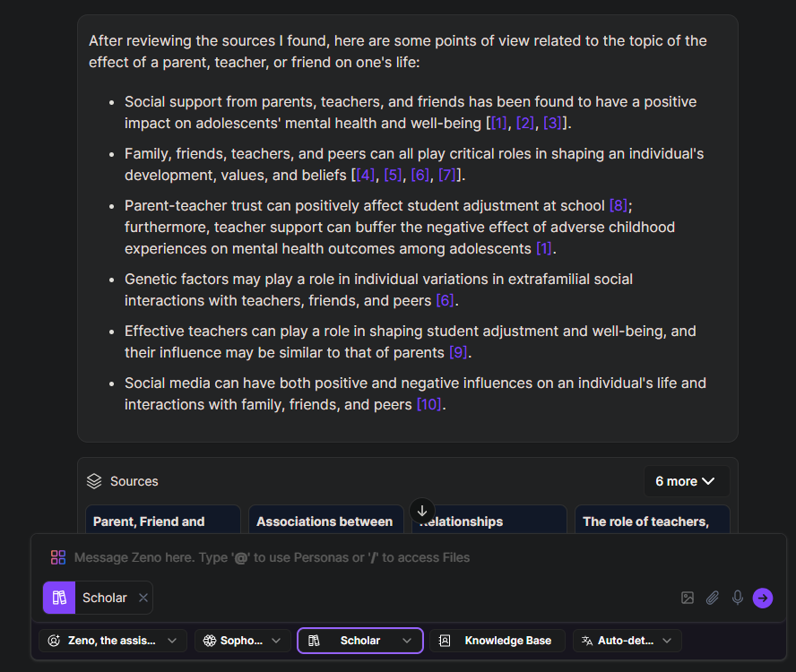Open the Scholar mode dropdown
This screenshot has height=672, width=796.
point(360,641)
